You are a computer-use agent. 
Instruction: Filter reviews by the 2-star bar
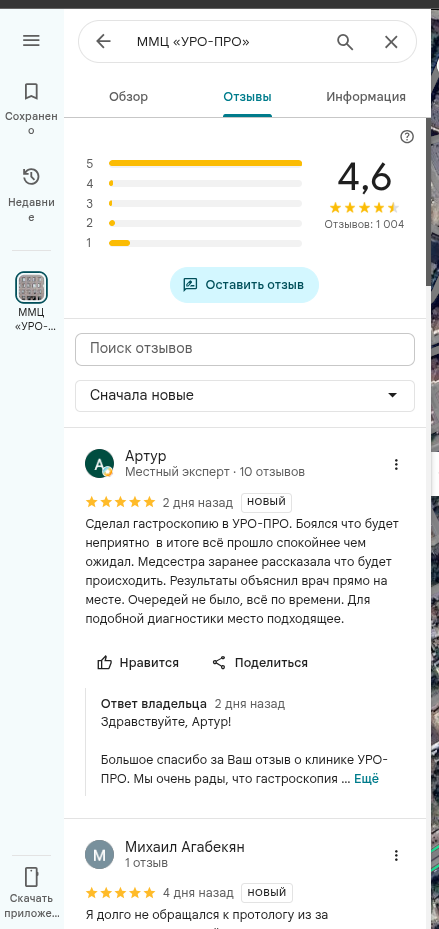click(194, 223)
